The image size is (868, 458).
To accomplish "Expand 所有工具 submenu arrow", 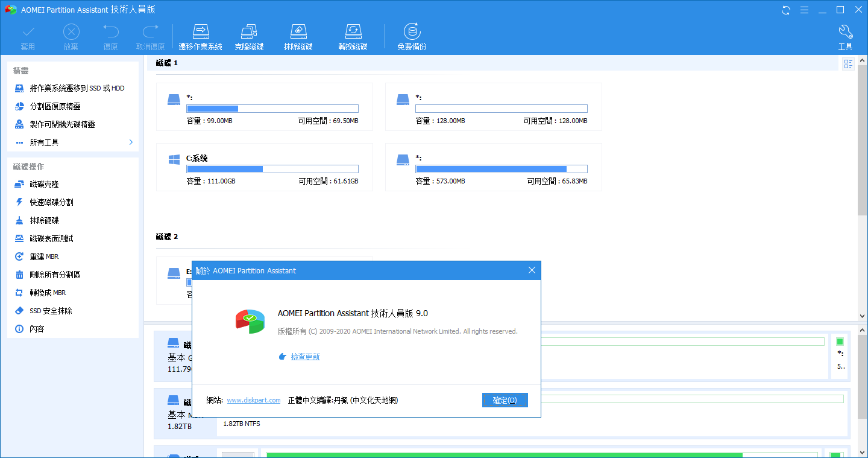I will (131, 142).
